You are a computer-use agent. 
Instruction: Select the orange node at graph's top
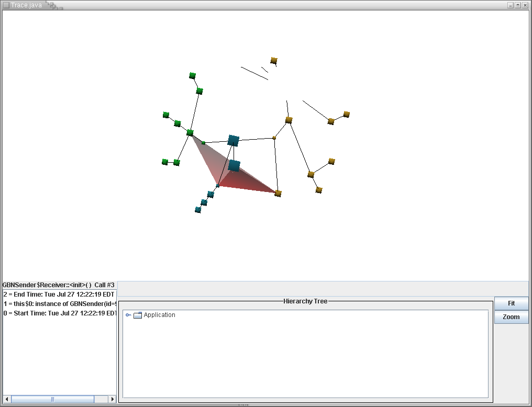point(274,61)
